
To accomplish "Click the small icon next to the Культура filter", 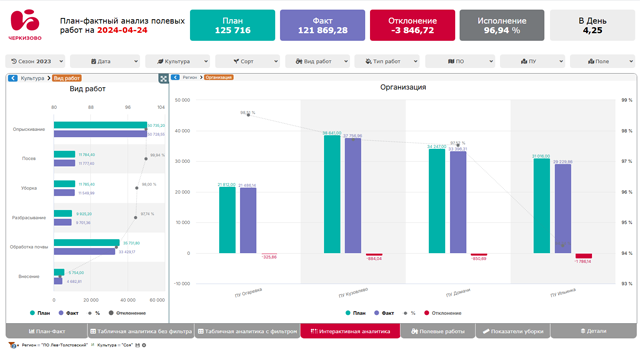I will [x=93, y=344].
